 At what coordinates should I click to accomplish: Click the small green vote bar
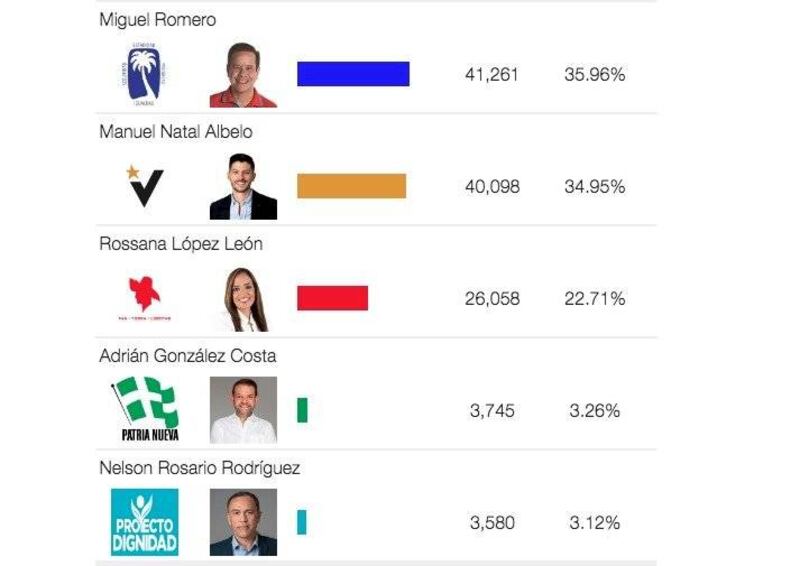click(303, 410)
